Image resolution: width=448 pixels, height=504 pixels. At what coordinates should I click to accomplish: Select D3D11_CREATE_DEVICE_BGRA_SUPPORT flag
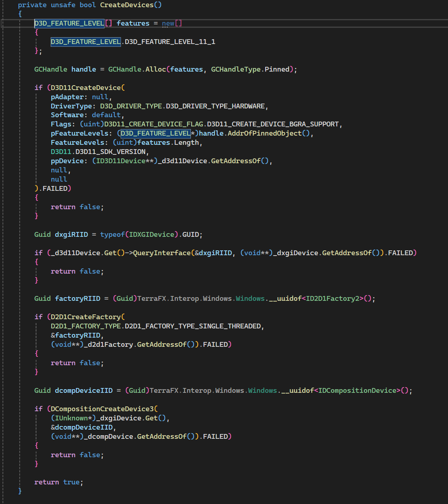point(273,124)
